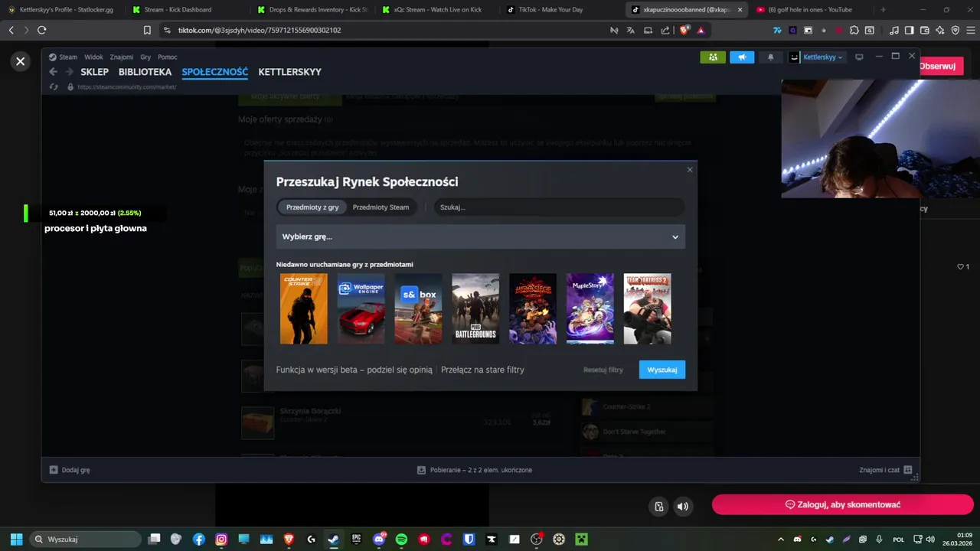
Task: Open Epic Games from the taskbar
Action: tap(356, 539)
